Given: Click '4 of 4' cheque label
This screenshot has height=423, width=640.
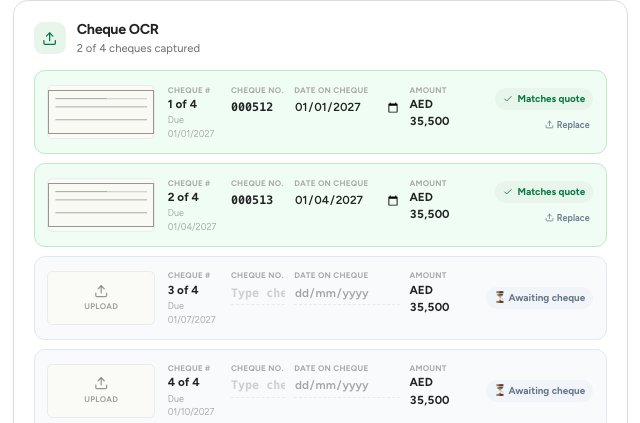Looking at the screenshot, I should point(183,382).
